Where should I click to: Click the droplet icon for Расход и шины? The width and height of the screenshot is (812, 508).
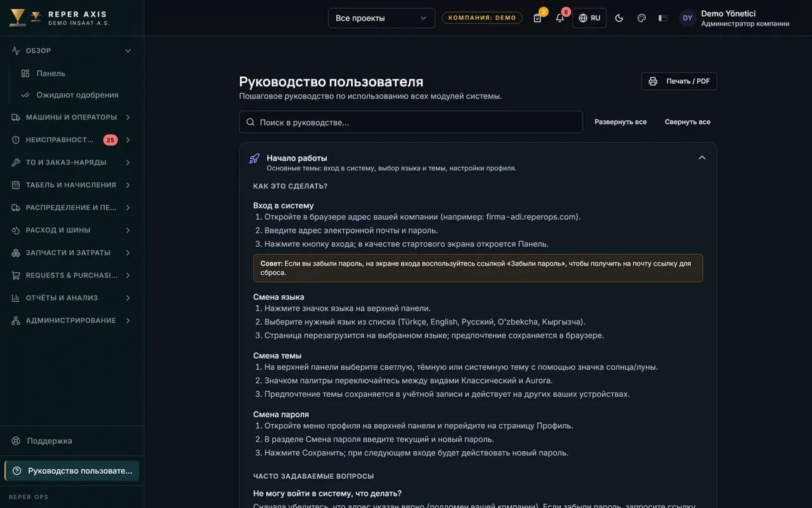click(x=16, y=230)
